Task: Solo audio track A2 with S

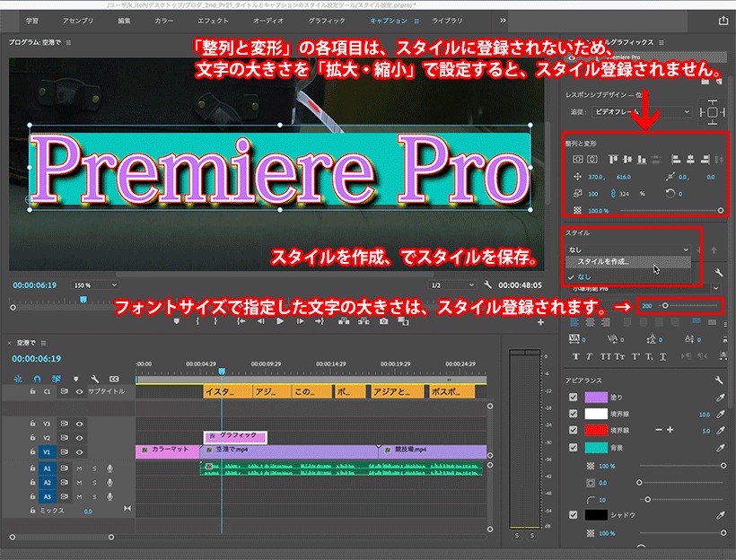Action: tap(95, 483)
